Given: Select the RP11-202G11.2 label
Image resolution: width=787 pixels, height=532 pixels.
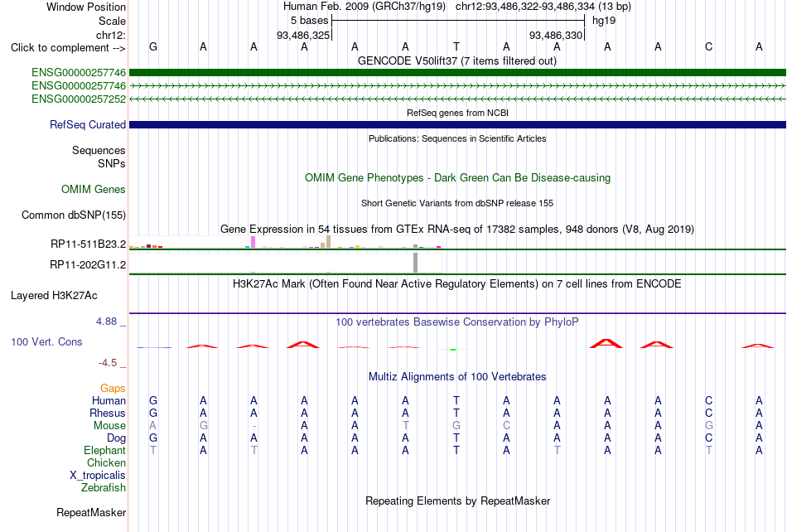Looking at the screenshot, I should 87,264.
